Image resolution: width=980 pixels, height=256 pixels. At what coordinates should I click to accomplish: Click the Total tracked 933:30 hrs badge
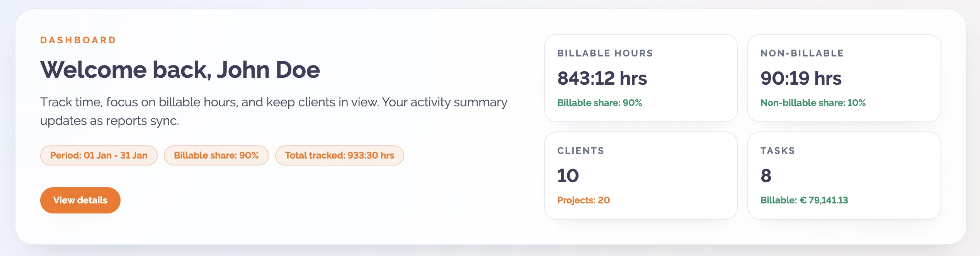coord(339,155)
